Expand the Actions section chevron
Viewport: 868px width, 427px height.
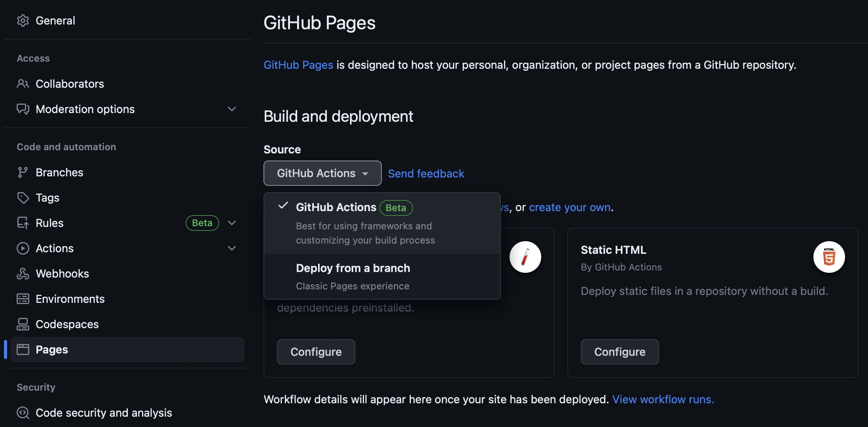pos(232,248)
